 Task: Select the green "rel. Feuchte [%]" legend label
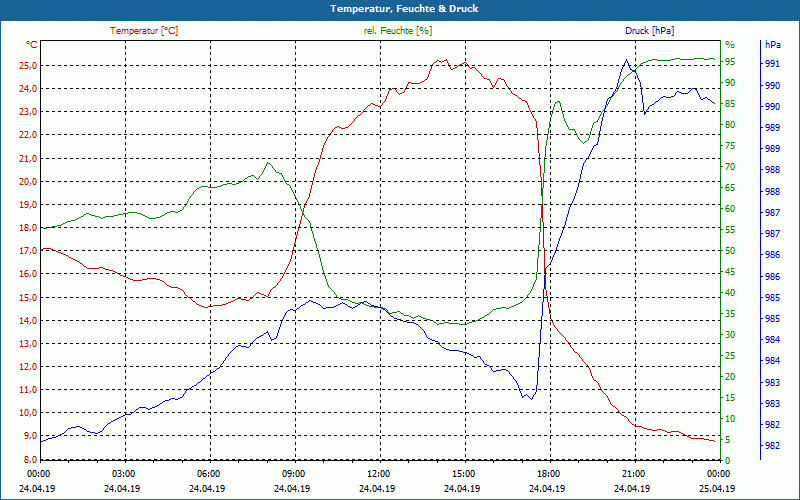tap(397, 31)
